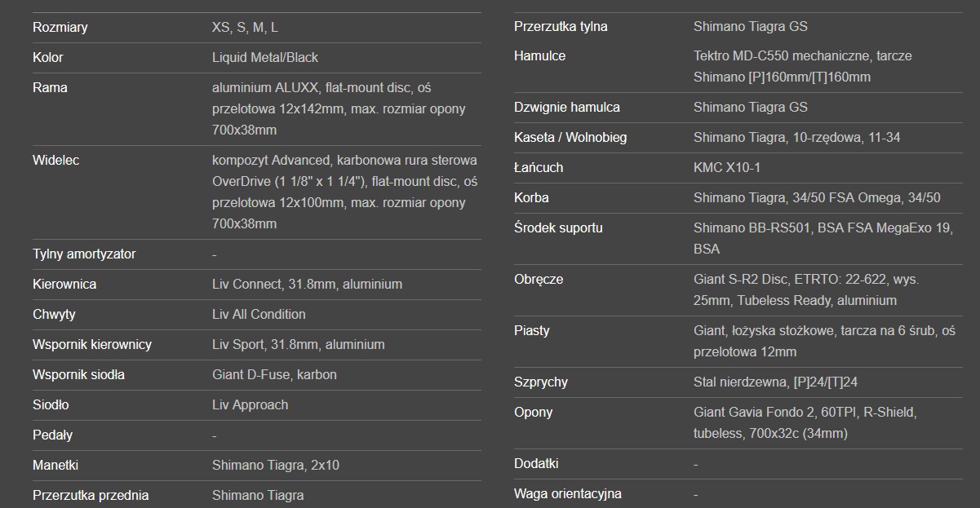Click the Giant D-Fuse, karbon value
The image size is (980, 508).
(x=274, y=374)
